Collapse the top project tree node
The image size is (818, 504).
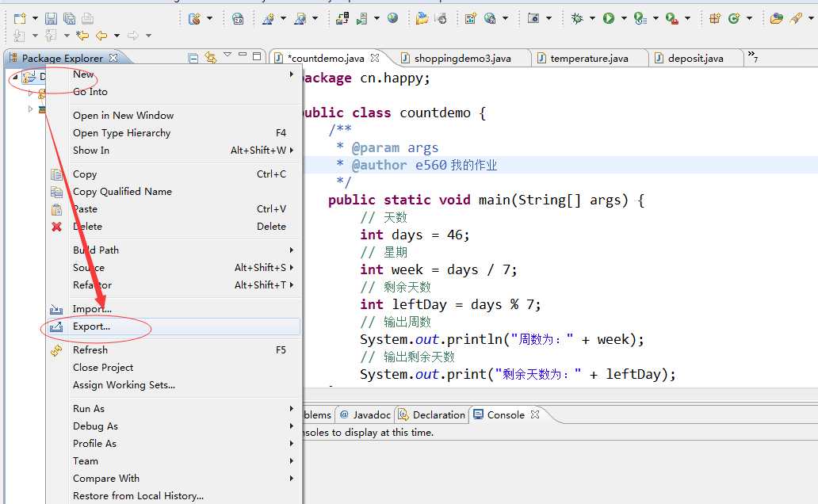click(x=14, y=77)
